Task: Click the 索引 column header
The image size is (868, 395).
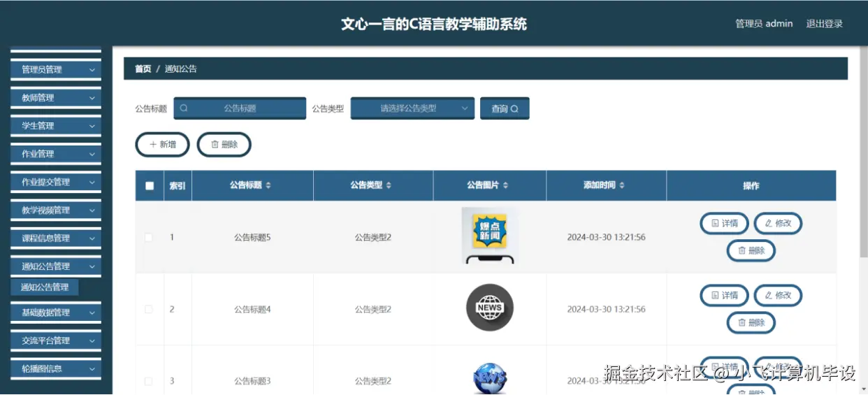Action: [x=178, y=186]
